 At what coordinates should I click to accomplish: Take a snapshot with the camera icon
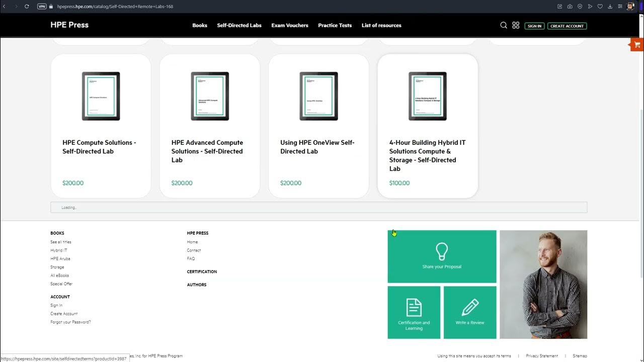570,7
